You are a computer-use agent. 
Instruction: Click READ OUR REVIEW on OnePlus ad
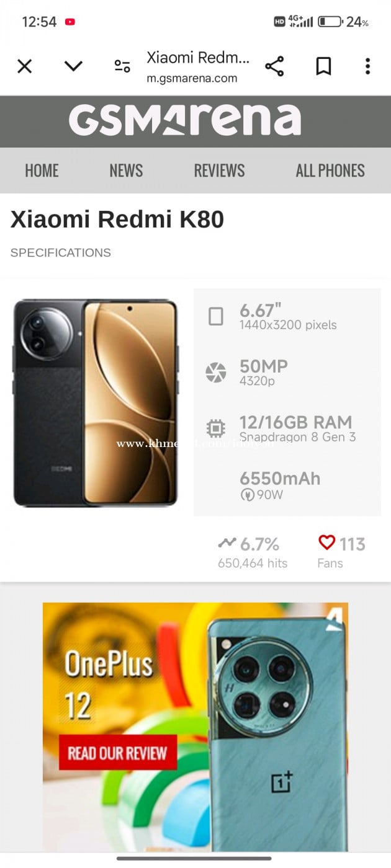pyautogui.click(x=118, y=753)
